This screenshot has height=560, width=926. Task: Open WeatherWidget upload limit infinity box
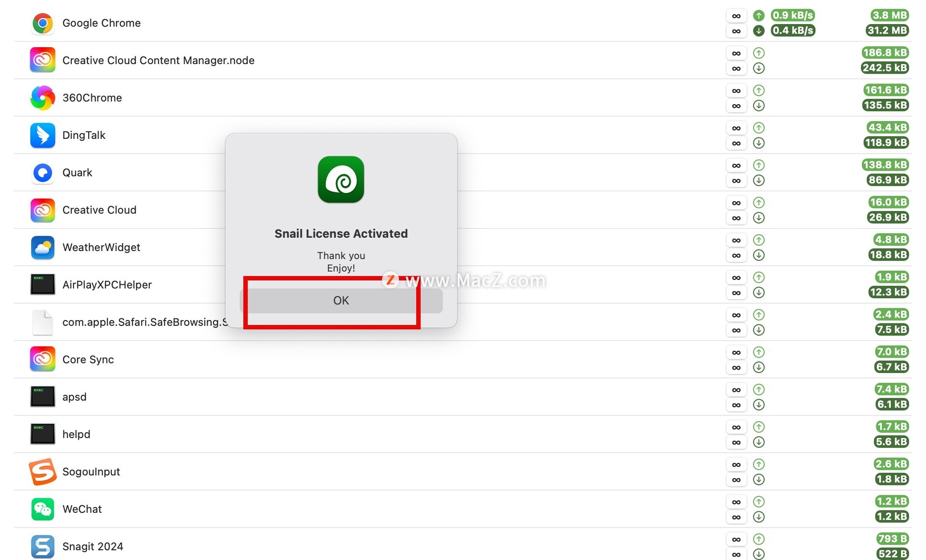pyautogui.click(x=736, y=240)
